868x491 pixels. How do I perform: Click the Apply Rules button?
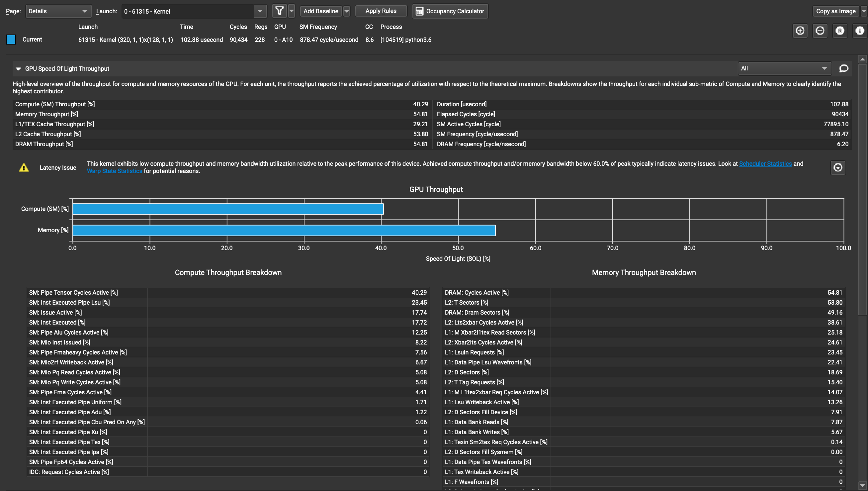click(381, 11)
